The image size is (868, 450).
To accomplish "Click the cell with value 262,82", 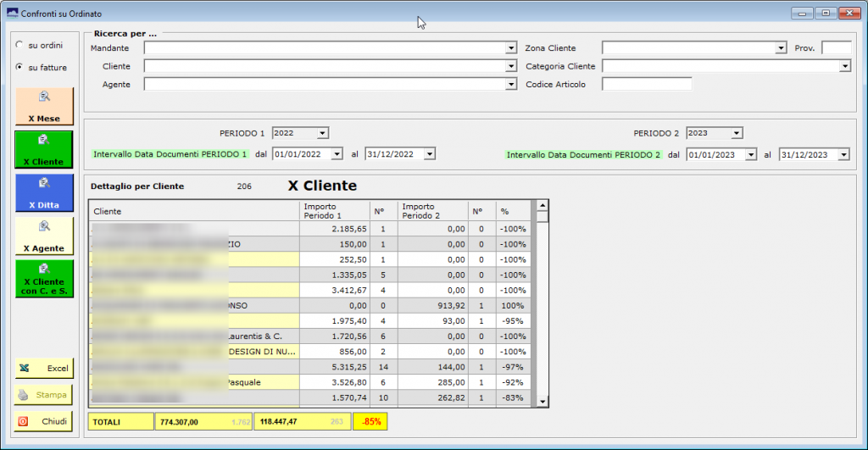I will [x=433, y=397].
